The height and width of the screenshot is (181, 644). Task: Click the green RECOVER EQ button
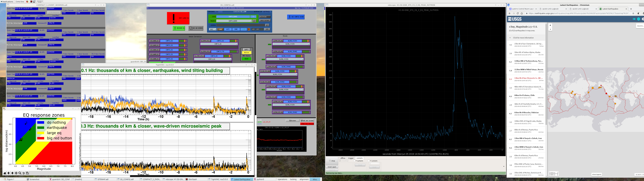179,28
